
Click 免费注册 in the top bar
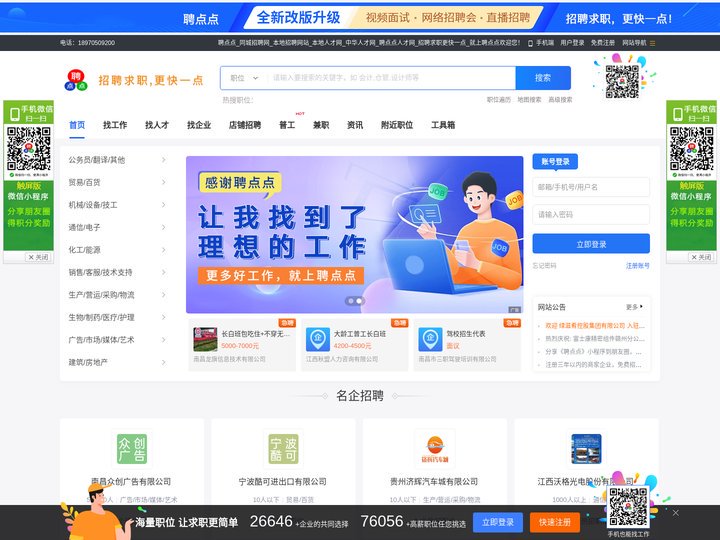click(602, 43)
